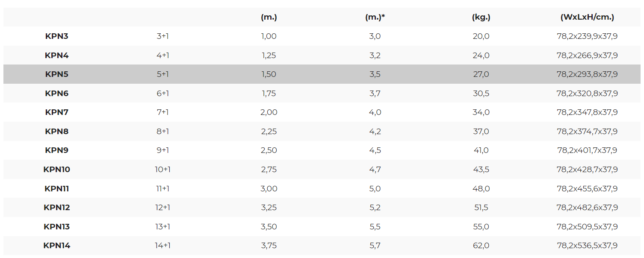This screenshot has height=258, width=644.
Task: Click the (WxLxH/cm.) column header
Action: (587, 18)
